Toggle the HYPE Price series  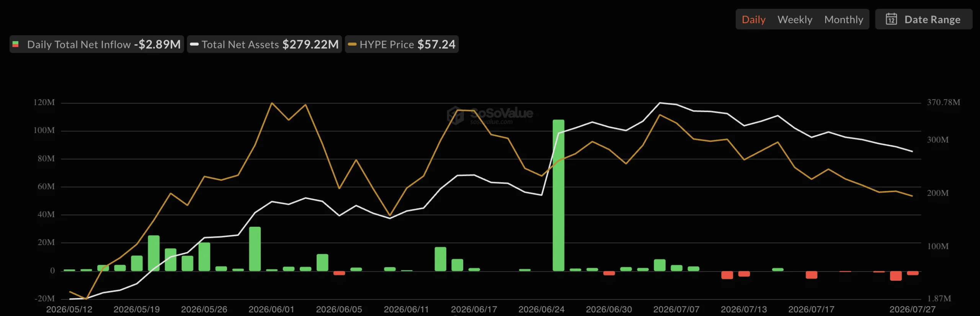402,44
